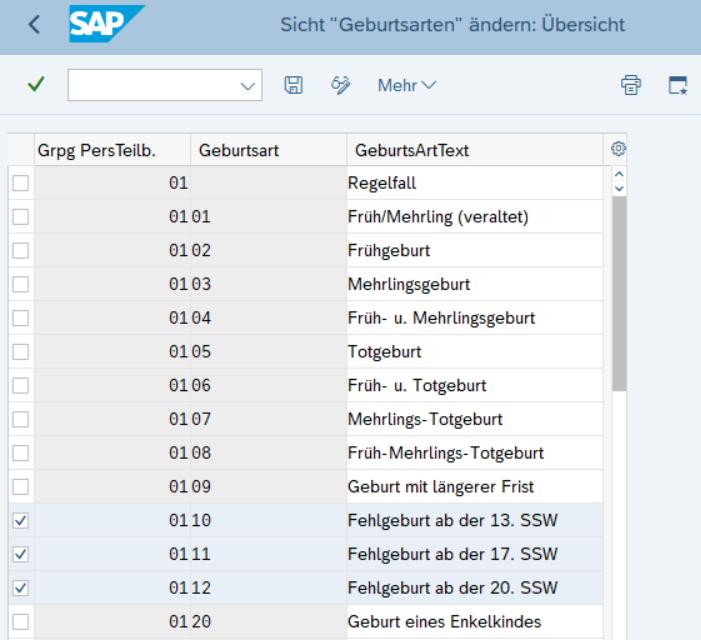Open table settings gear icon
This screenshot has width=701, height=640.
618,148
